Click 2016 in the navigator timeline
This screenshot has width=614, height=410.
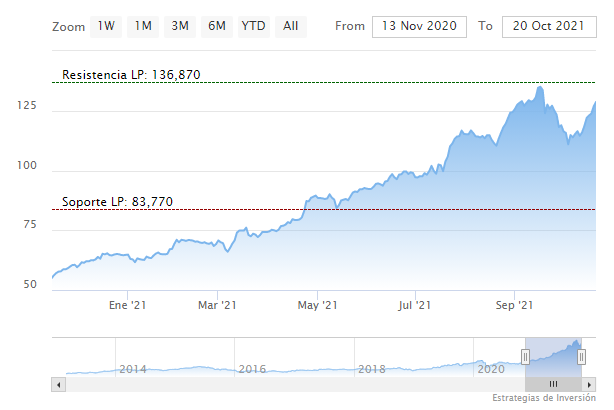point(252,369)
